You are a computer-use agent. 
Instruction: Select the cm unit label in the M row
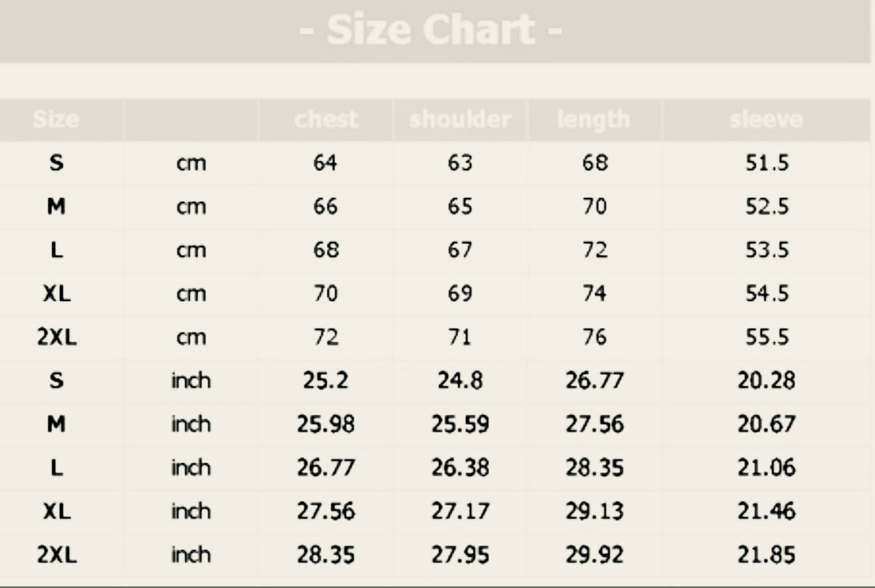point(191,207)
